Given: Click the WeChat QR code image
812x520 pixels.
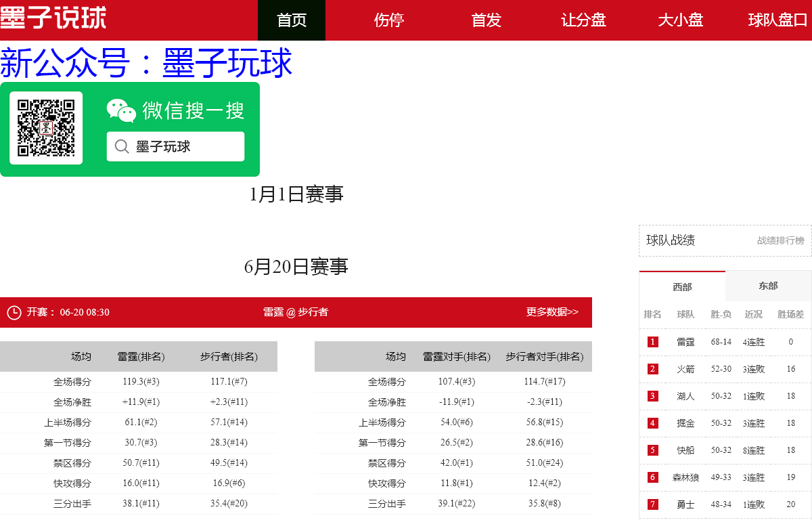Looking at the screenshot, I should (x=46, y=128).
